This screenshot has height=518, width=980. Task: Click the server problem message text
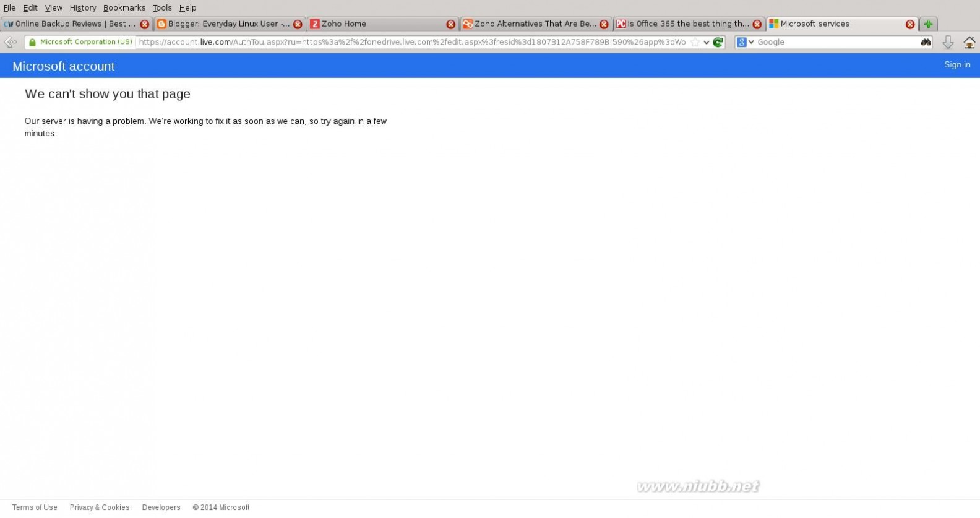coord(205,127)
